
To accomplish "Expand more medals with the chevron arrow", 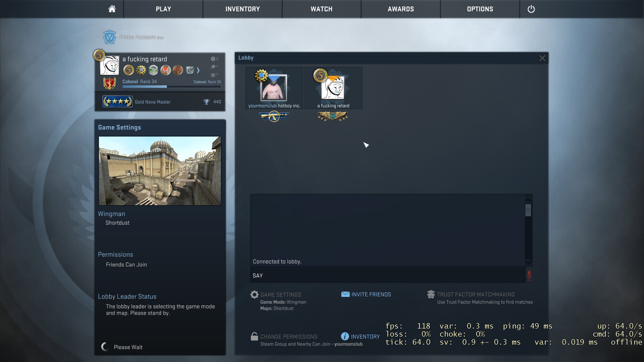I will pos(198,70).
